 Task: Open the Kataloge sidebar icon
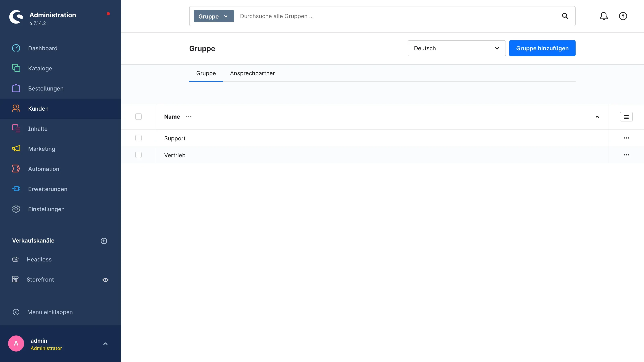coord(16,68)
